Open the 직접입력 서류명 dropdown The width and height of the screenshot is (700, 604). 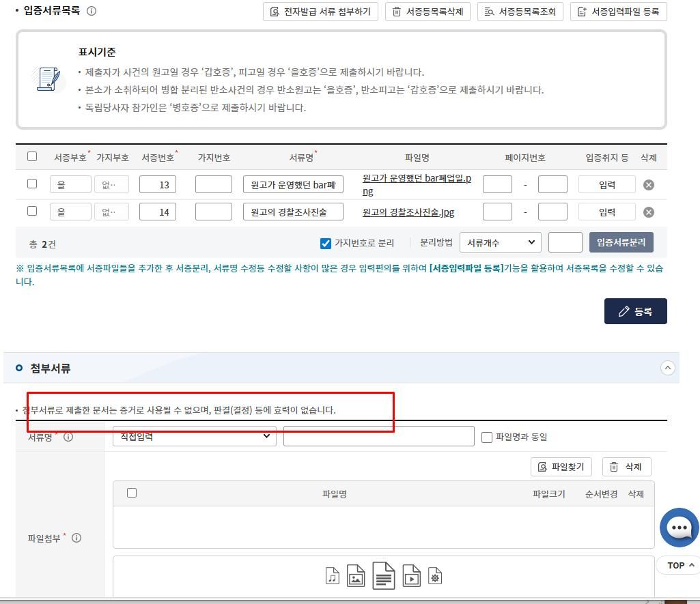(x=194, y=437)
